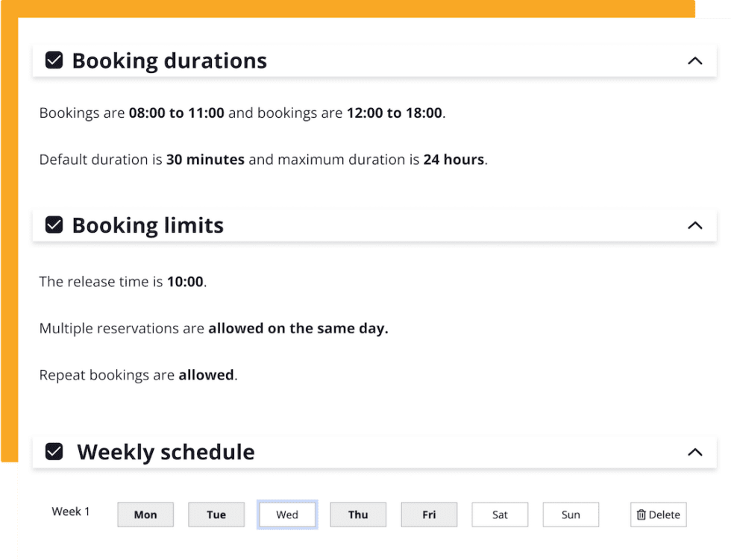Image resolution: width=731 pixels, height=560 pixels.
Task: Click the trash icon inside the Delete button
Action: (643, 515)
